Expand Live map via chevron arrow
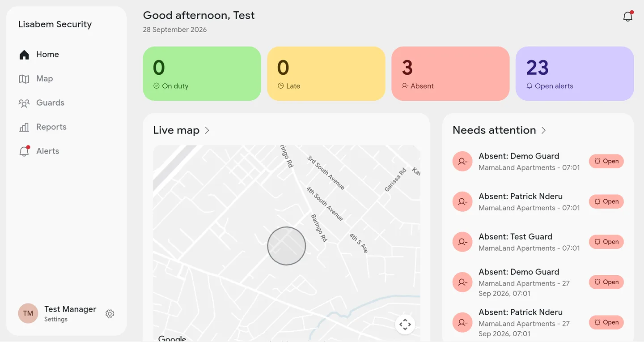 (207, 130)
